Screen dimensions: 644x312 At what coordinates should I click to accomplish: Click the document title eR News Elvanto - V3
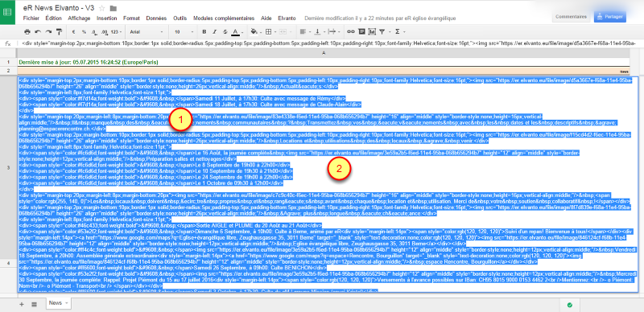pyautogui.click(x=59, y=8)
